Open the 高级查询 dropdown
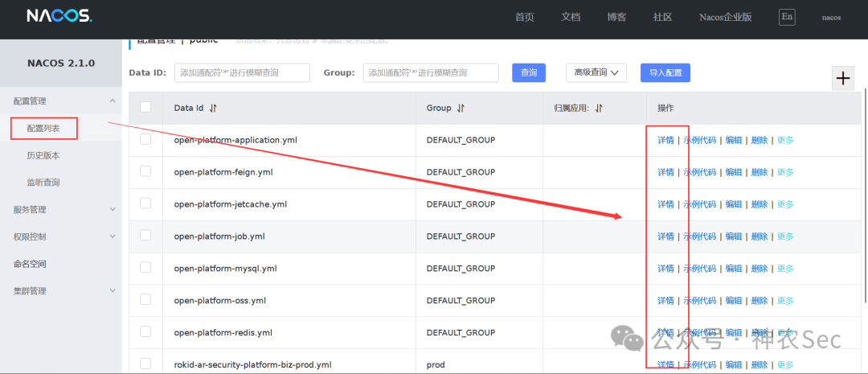868x374 pixels. [x=596, y=72]
